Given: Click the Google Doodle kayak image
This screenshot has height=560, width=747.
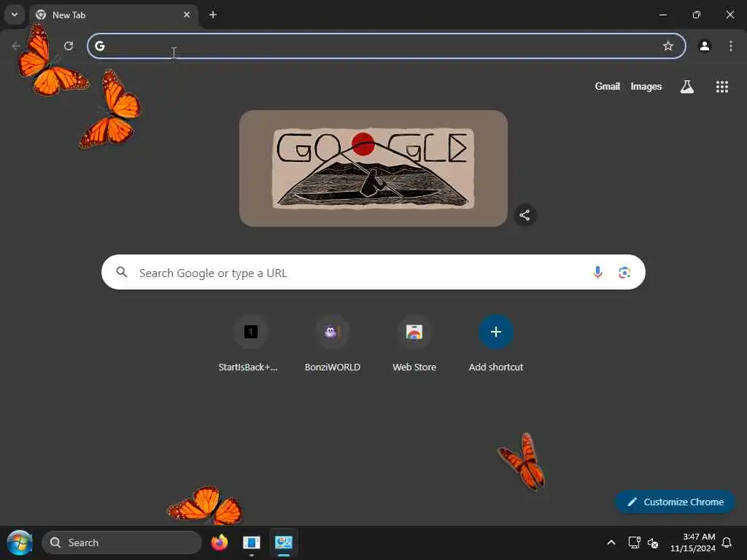Looking at the screenshot, I should click(373, 168).
